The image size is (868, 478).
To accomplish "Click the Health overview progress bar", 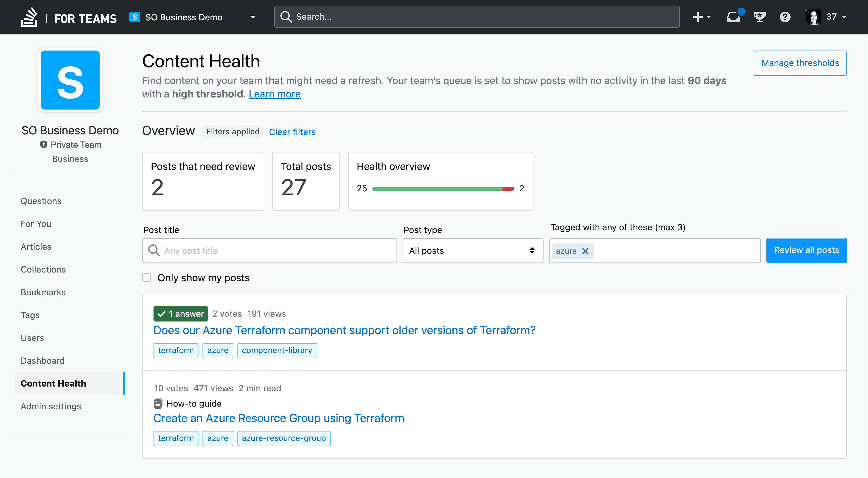I will coord(443,188).
